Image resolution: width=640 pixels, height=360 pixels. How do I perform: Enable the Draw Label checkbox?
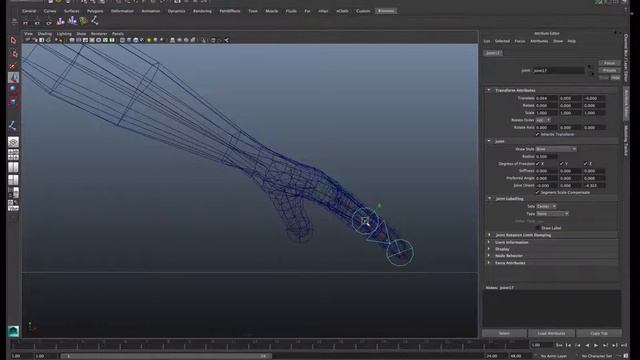(x=538, y=228)
